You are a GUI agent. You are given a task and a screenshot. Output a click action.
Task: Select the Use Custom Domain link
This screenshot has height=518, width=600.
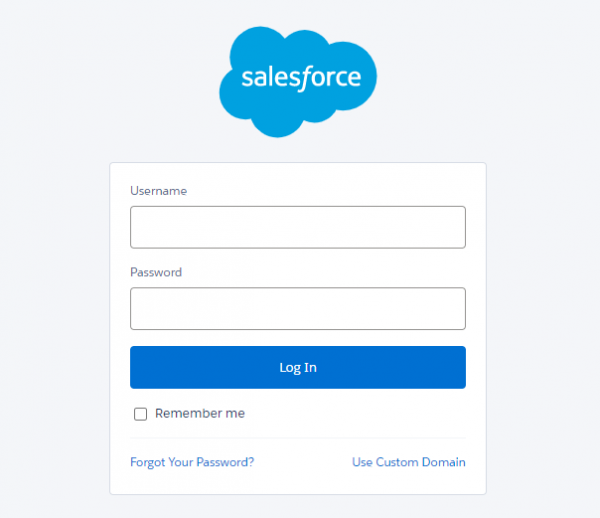point(408,462)
